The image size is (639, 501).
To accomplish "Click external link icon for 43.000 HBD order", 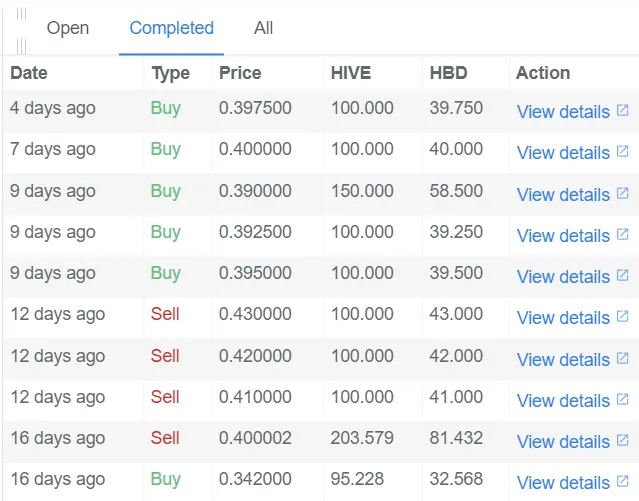I will (x=622, y=316).
